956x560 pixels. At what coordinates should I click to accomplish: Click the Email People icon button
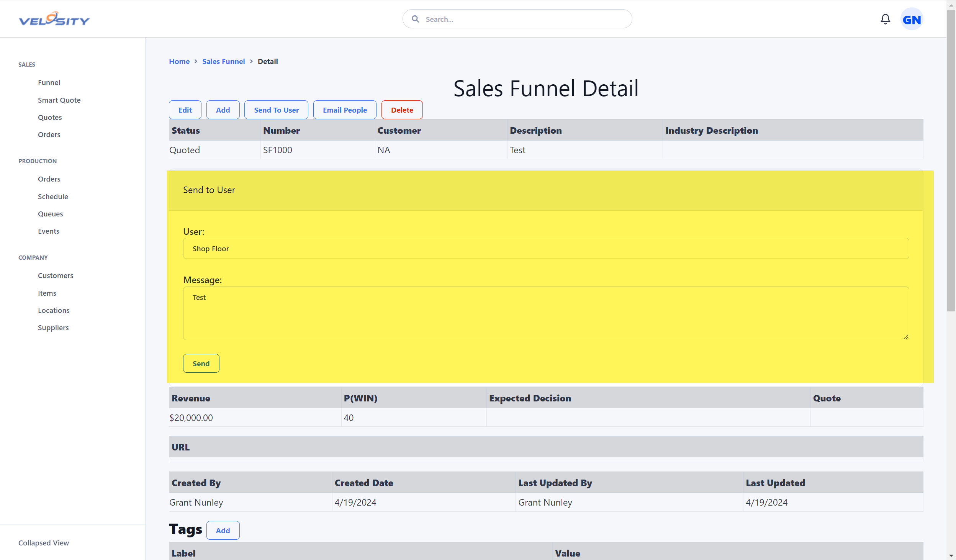pos(345,109)
